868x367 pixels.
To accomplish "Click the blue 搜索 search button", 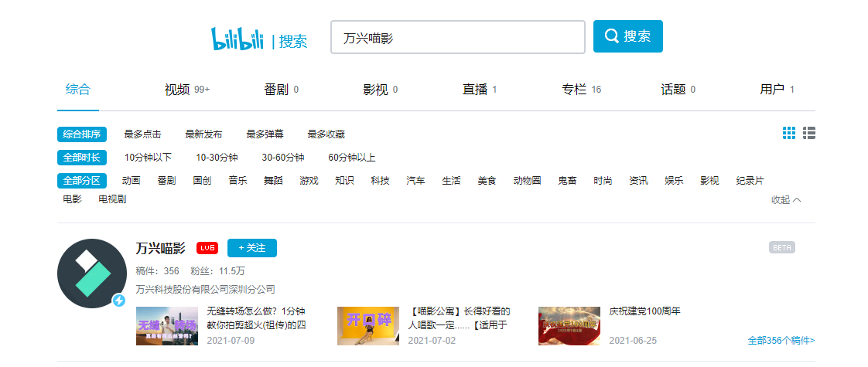I will (x=627, y=36).
